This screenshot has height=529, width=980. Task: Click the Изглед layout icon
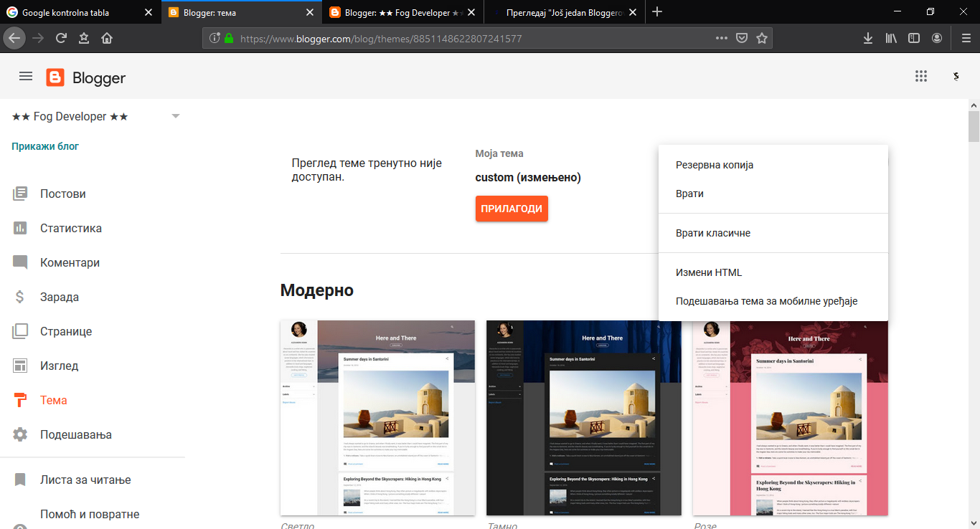click(x=20, y=366)
